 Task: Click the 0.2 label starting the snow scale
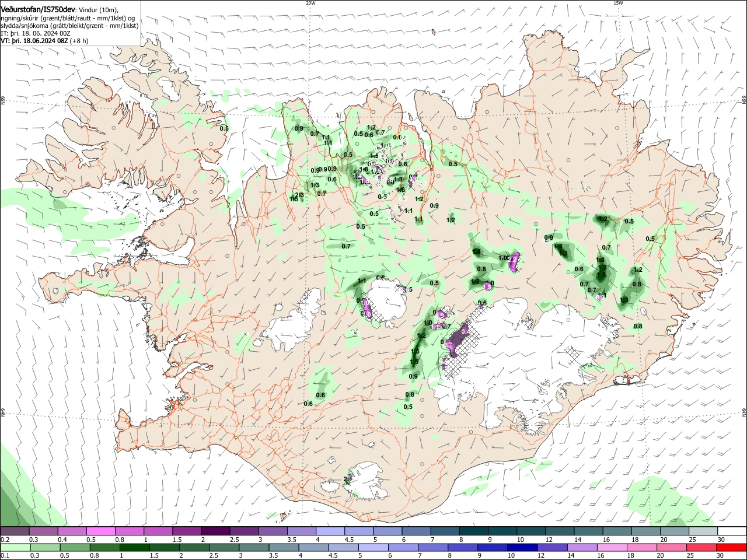5,540
